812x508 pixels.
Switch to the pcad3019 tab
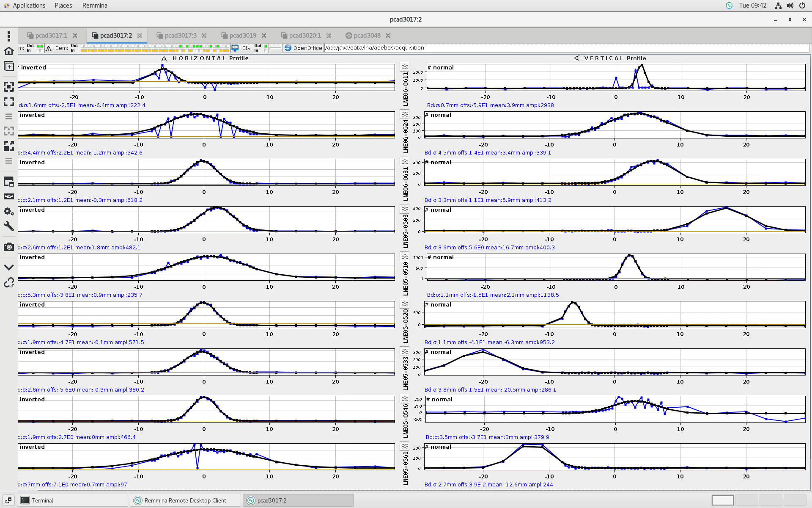click(243, 36)
